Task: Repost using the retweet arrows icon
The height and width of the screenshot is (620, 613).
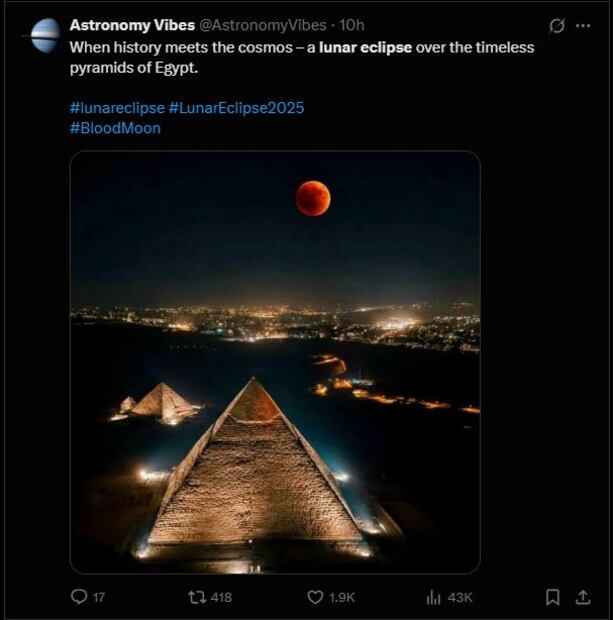Action: [x=197, y=597]
